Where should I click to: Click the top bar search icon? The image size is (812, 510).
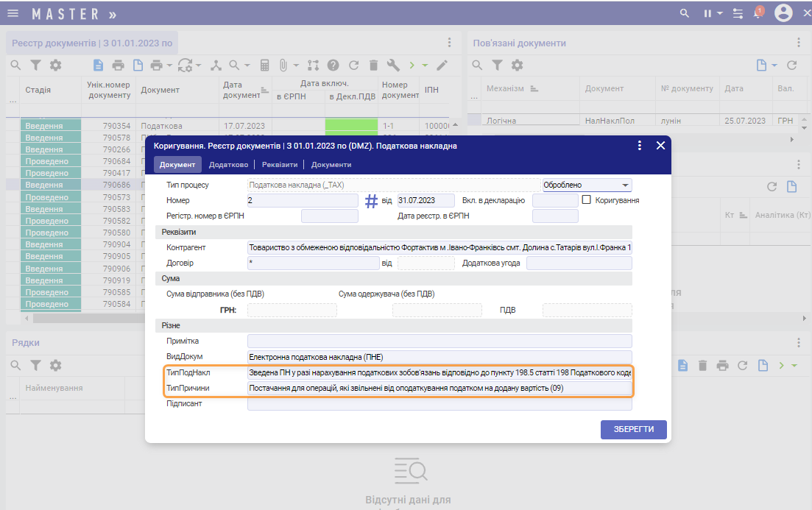[685, 13]
